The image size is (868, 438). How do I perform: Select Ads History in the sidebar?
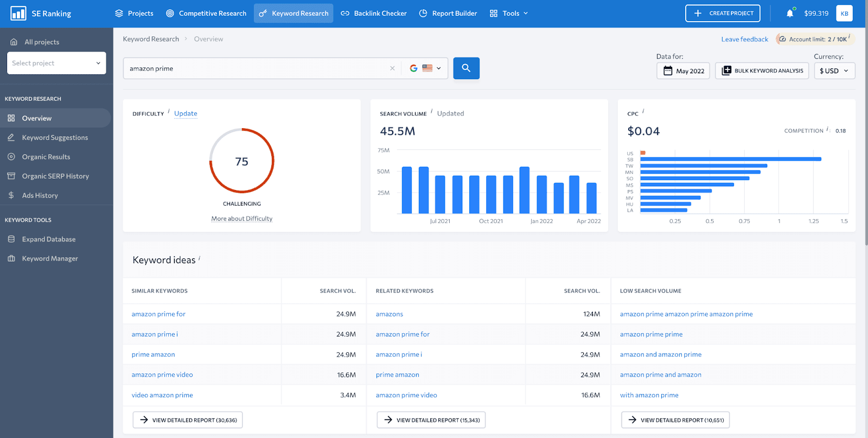(40, 195)
